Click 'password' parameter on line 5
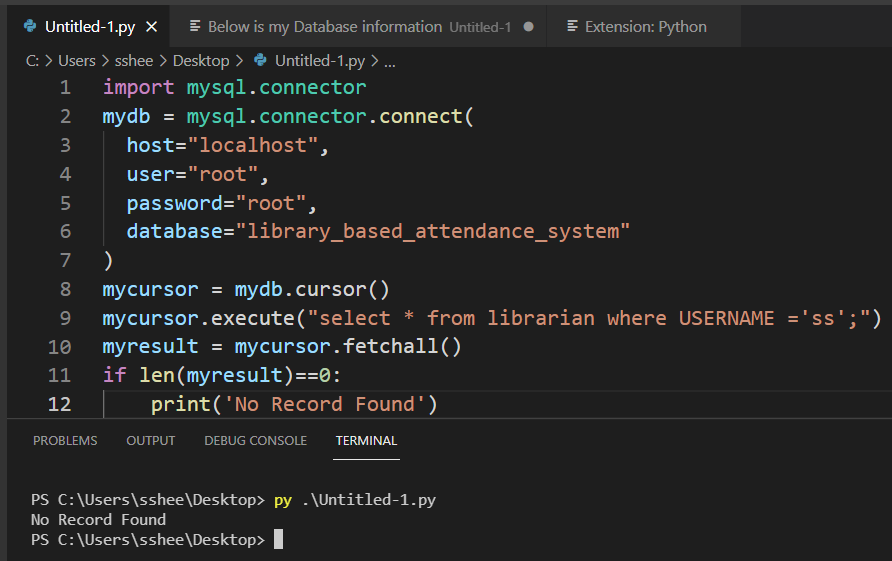Image resolution: width=892 pixels, height=561 pixels. [x=175, y=204]
